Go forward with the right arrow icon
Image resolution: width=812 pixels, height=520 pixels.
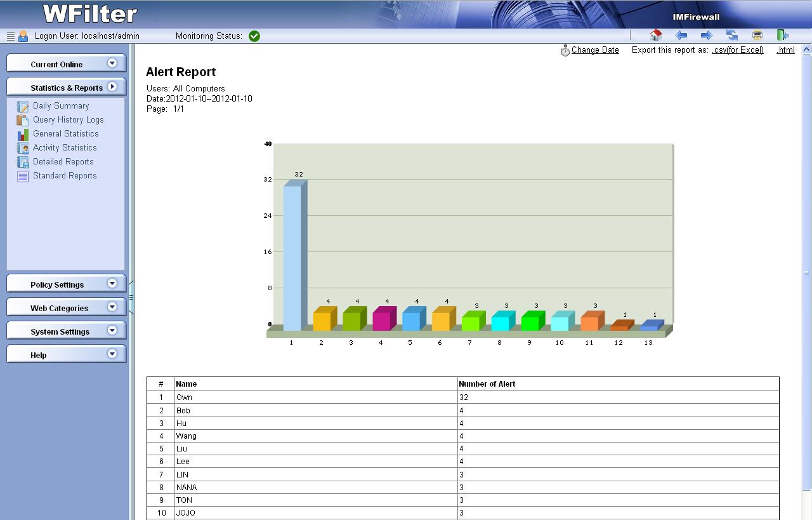(706, 36)
